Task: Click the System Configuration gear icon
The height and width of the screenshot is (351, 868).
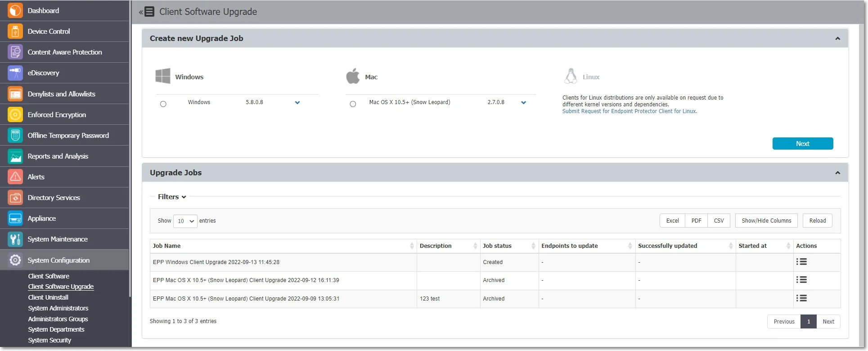Action: (x=15, y=260)
